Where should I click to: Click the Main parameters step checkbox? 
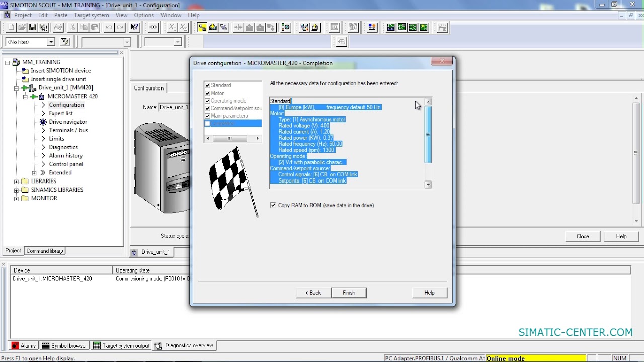click(207, 116)
